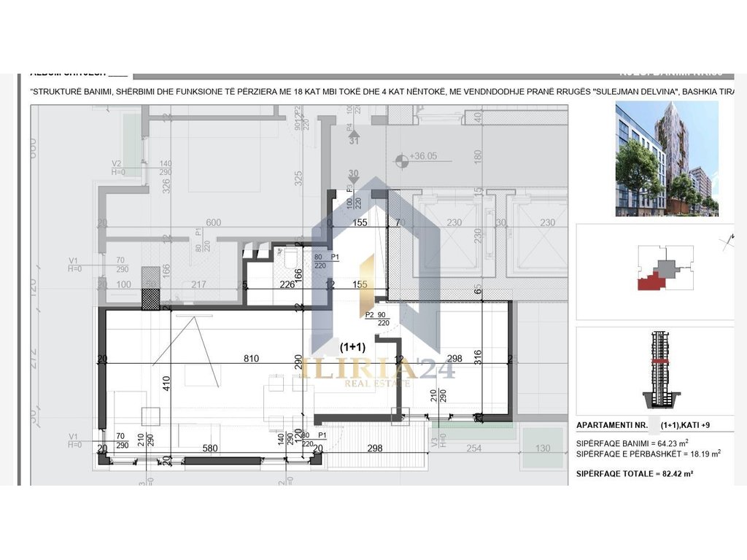
Task: Click the dark hatched column square
Action: tap(151, 300)
